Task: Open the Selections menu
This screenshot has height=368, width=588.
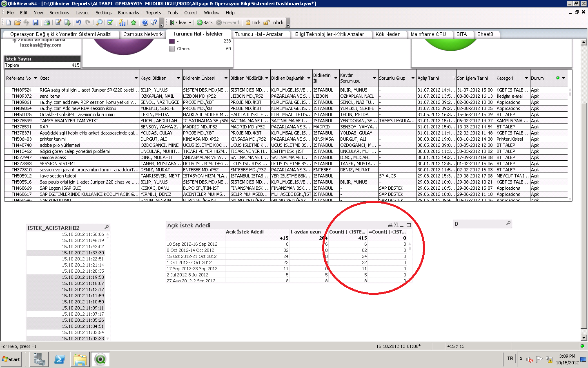Action: click(59, 13)
